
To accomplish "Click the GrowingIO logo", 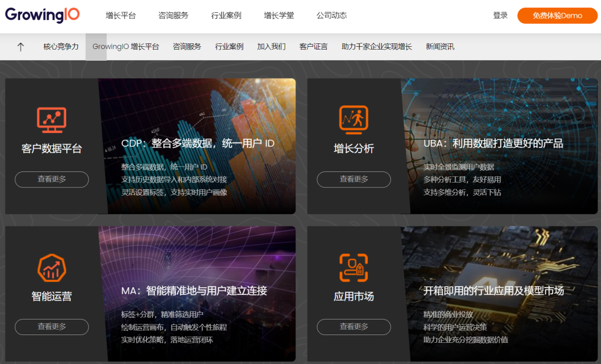I will coord(42,15).
